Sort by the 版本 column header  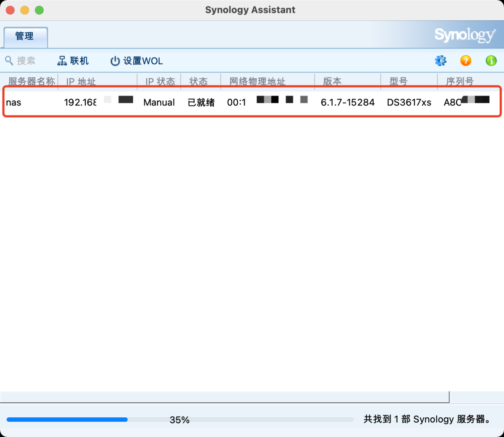[332, 81]
